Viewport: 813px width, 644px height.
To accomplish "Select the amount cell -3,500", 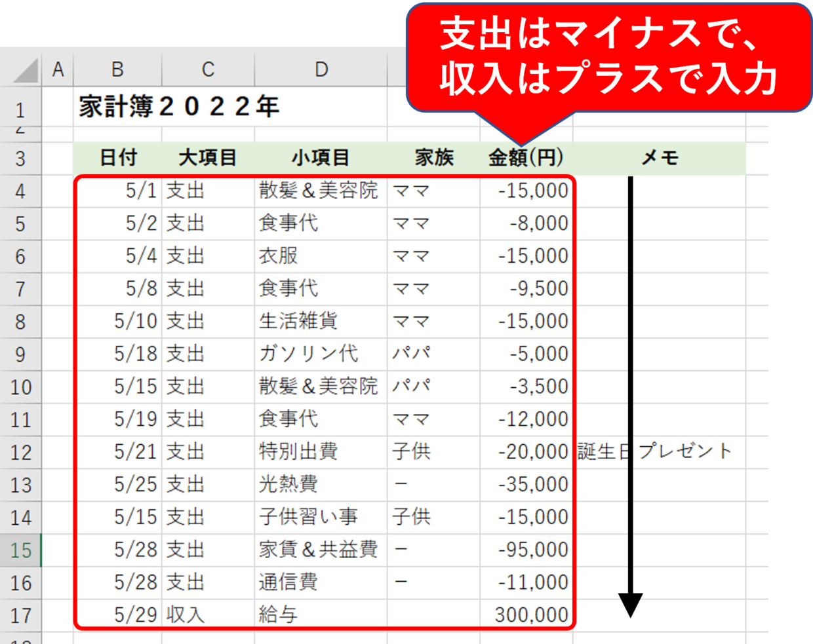I will pyautogui.click(x=526, y=387).
